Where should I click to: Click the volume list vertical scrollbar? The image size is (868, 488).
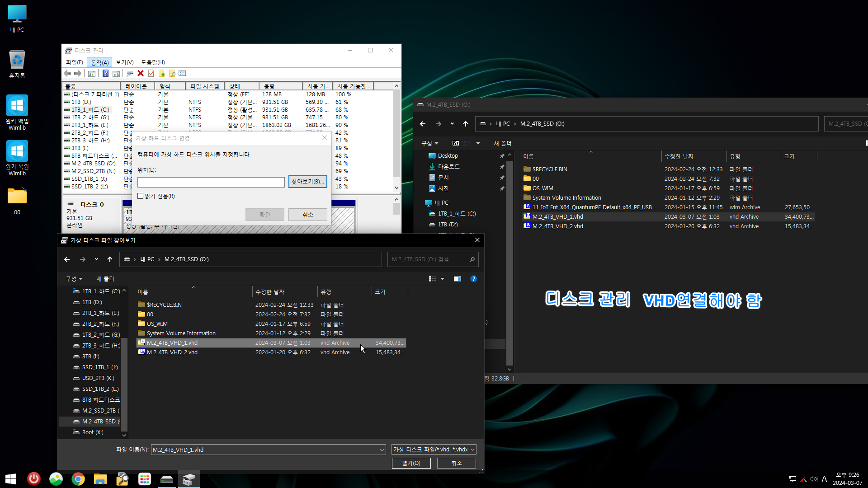(396, 137)
